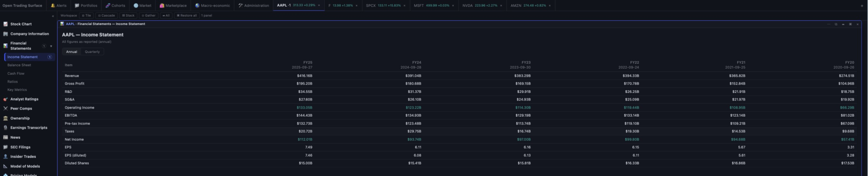Image resolution: width=868 pixels, height=176 pixels.
Task: Click the Peer Comps crossed-swords icon
Action: (5, 108)
